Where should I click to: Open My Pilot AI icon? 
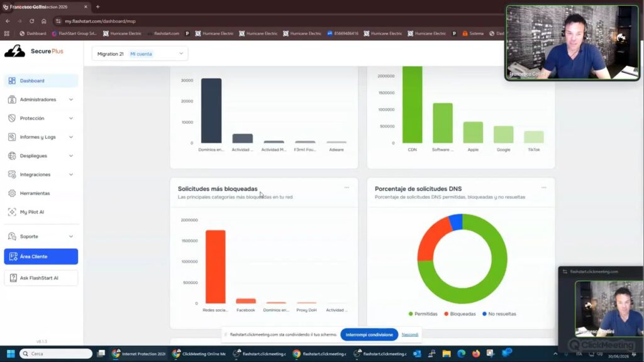click(x=12, y=212)
